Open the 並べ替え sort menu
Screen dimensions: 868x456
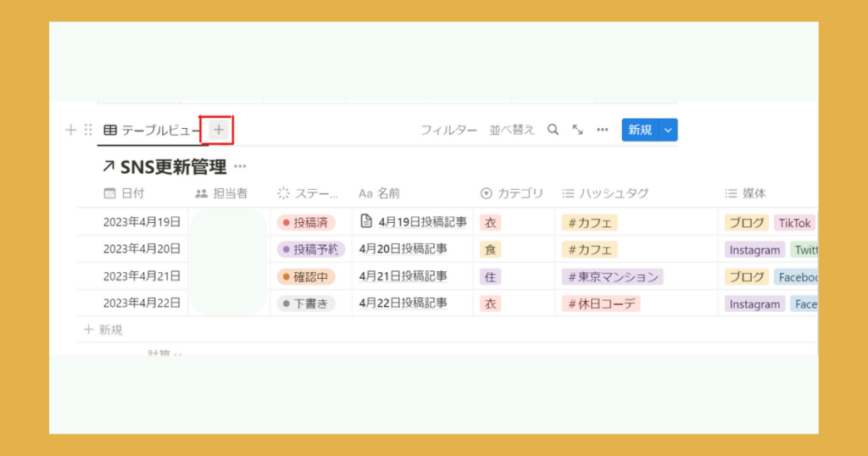(512, 130)
